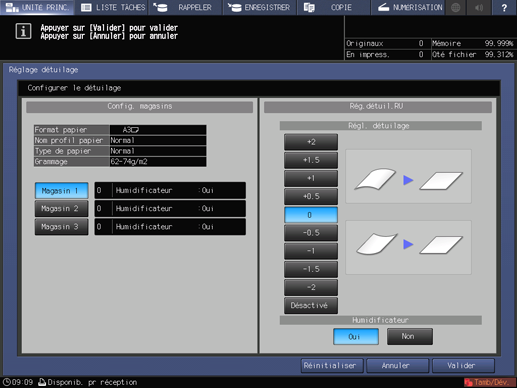Click the info icon beside the instructions
Viewport: 517px width, 388px height.
pyautogui.click(x=23, y=32)
